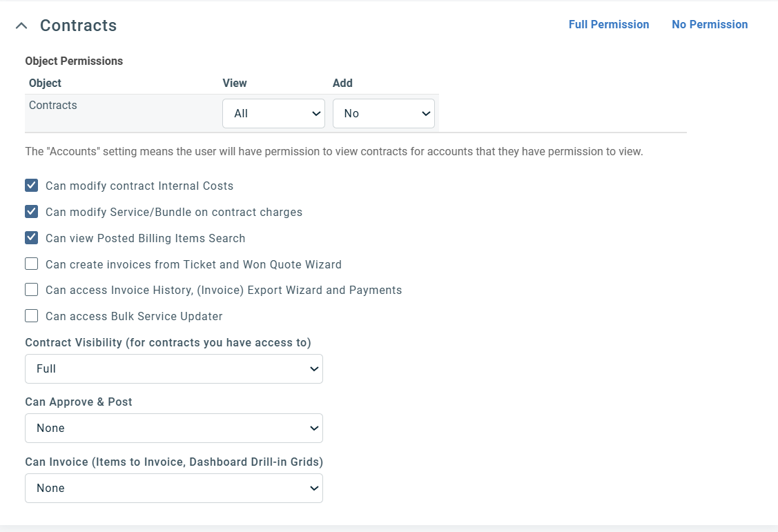Enable Can create invoices from Ticket checkbox
The height and width of the screenshot is (532, 778).
click(x=32, y=264)
